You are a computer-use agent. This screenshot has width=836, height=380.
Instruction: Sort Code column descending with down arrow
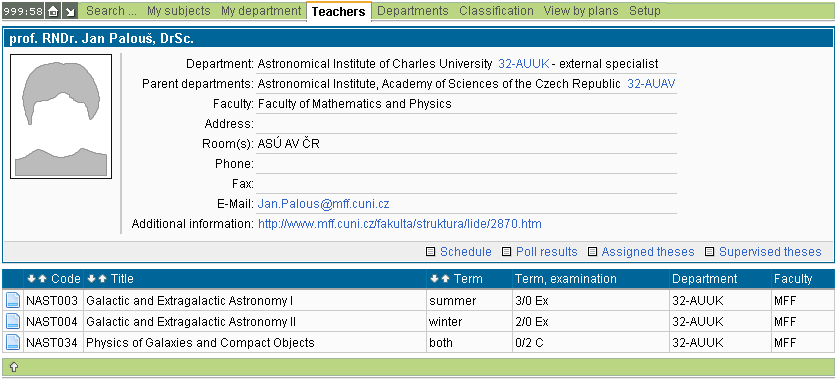point(31,279)
